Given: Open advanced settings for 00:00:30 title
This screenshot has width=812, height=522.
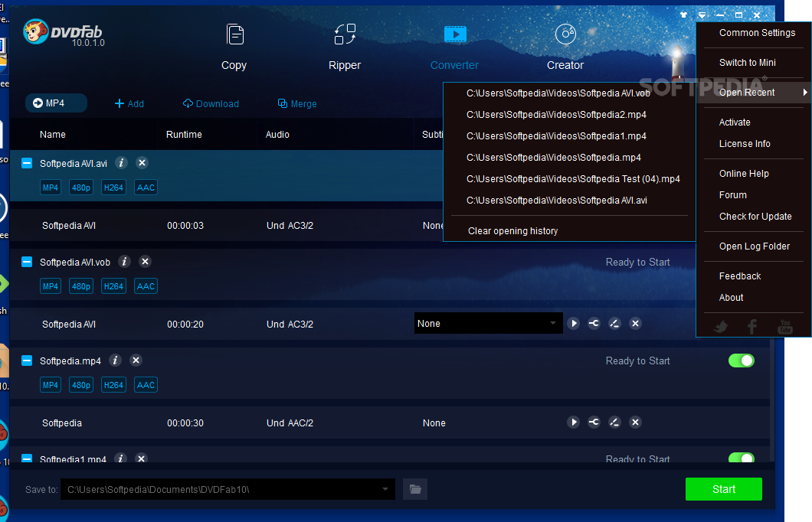Looking at the screenshot, I should (x=594, y=422).
